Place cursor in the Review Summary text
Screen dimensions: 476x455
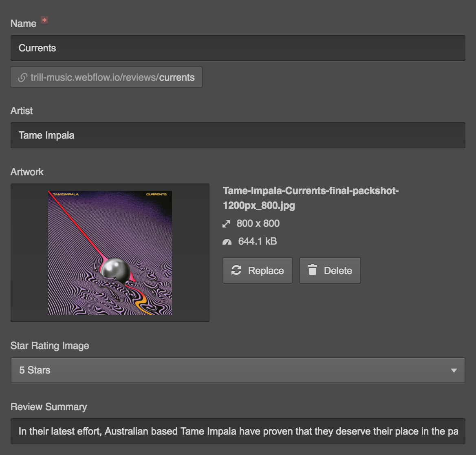238,431
